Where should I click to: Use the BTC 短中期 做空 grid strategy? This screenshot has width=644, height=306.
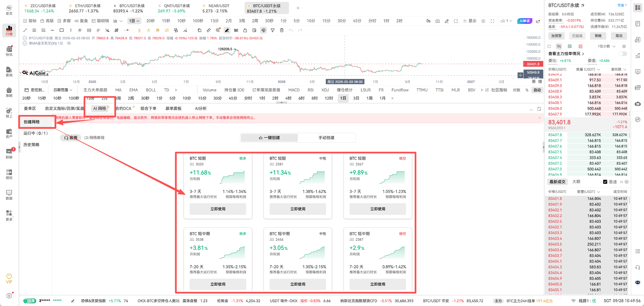[x=378, y=284]
